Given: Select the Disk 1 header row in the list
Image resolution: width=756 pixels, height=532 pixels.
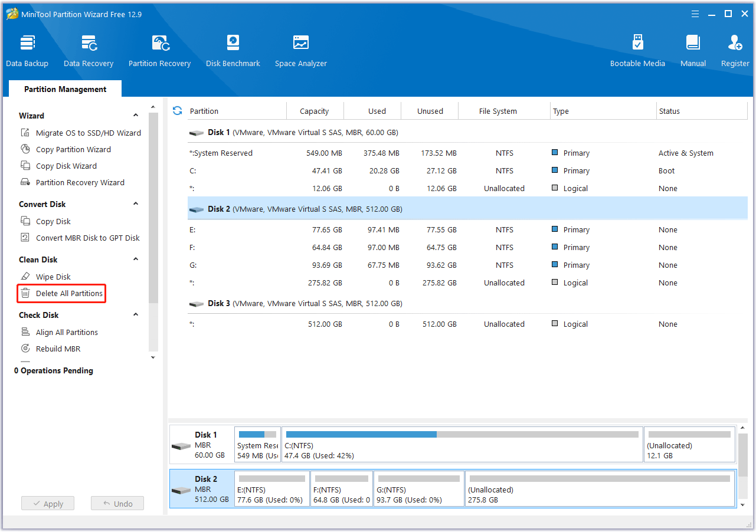Looking at the screenshot, I should point(467,133).
